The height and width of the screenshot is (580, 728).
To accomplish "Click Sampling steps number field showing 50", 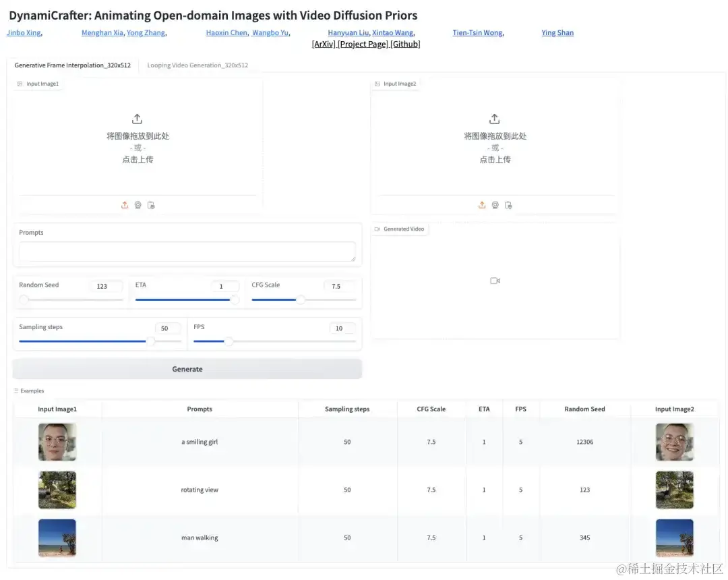I will 168,328.
